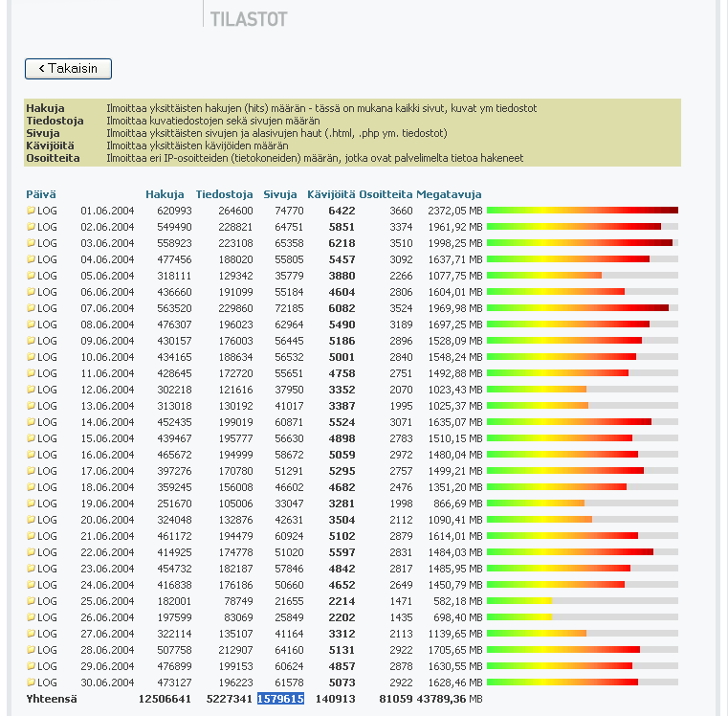Open the folder icon for 07.06.2004
728x716 pixels.
[32, 308]
